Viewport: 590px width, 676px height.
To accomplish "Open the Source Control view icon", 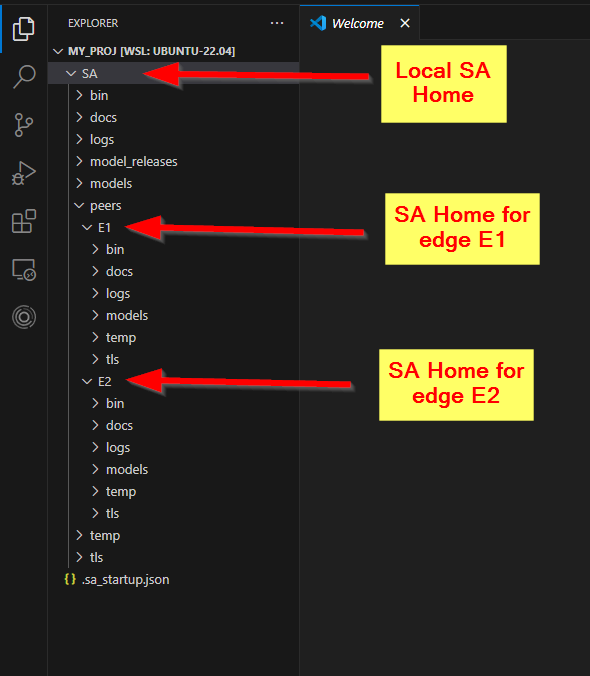I will [24, 125].
